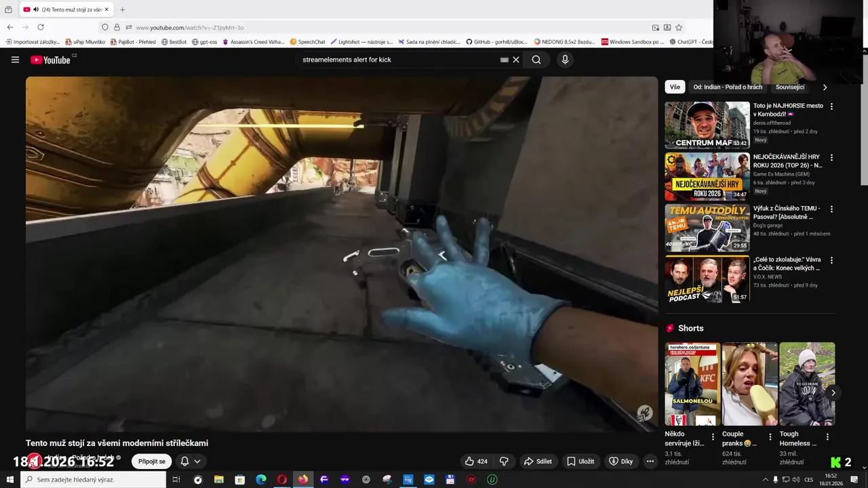Image resolution: width=868 pixels, height=488 pixels.
Task: Open the Tough Homeless short
Action: click(807, 384)
